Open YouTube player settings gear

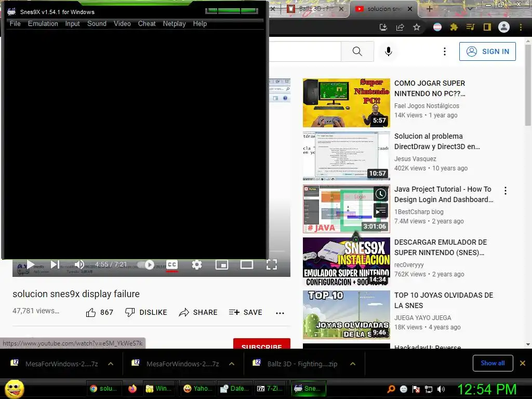click(x=197, y=264)
